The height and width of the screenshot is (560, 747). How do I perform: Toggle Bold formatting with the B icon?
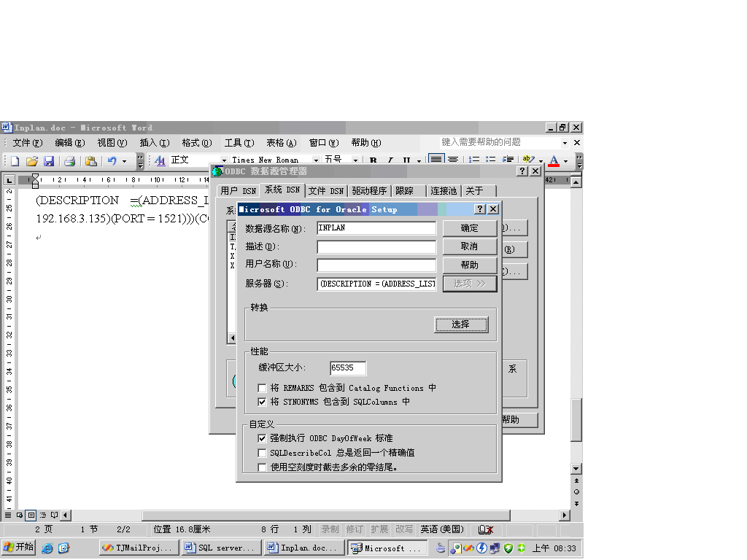coord(373,161)
